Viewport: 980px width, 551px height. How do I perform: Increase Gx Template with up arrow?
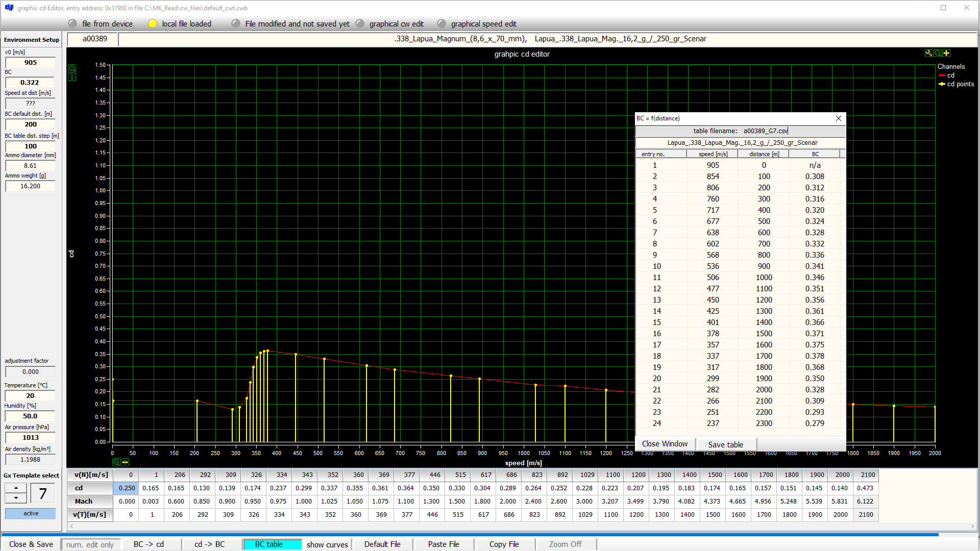pyautogui.click(x=16, y=488)
